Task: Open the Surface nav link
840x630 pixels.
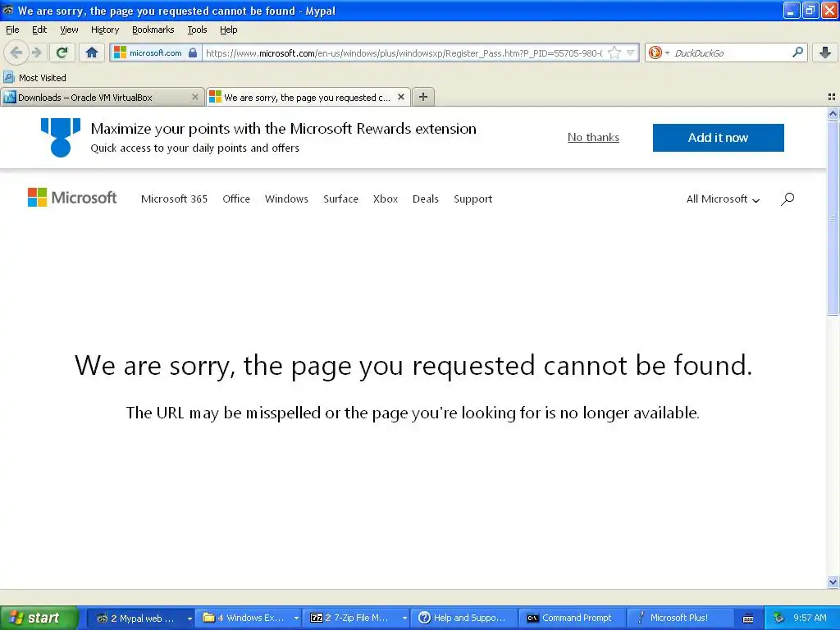Action: 340,199
